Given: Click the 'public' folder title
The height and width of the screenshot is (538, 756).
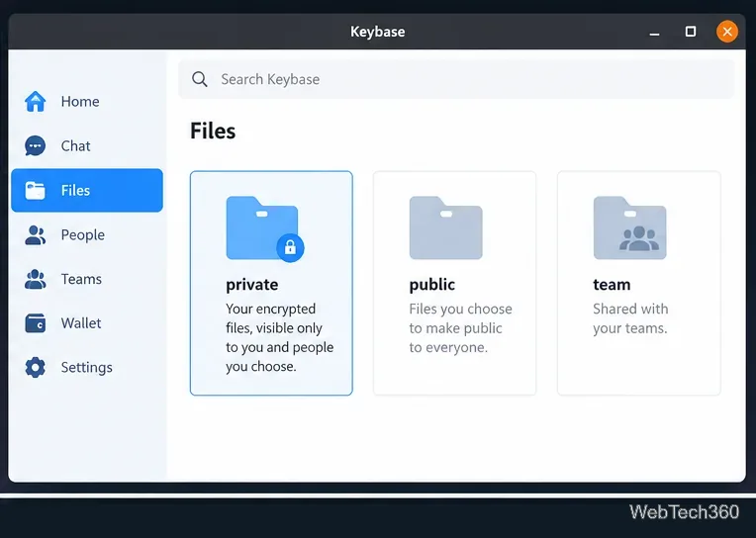Looking at the screenshot, I should pyautogui.click(x=432, y=285).
